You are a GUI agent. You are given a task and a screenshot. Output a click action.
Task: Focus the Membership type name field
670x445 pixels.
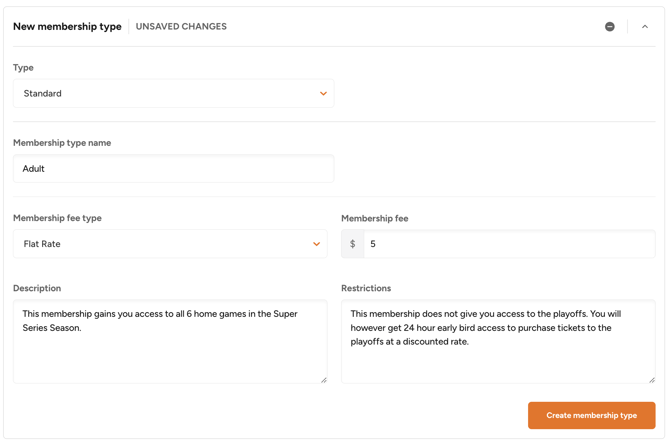click(173, 169)
